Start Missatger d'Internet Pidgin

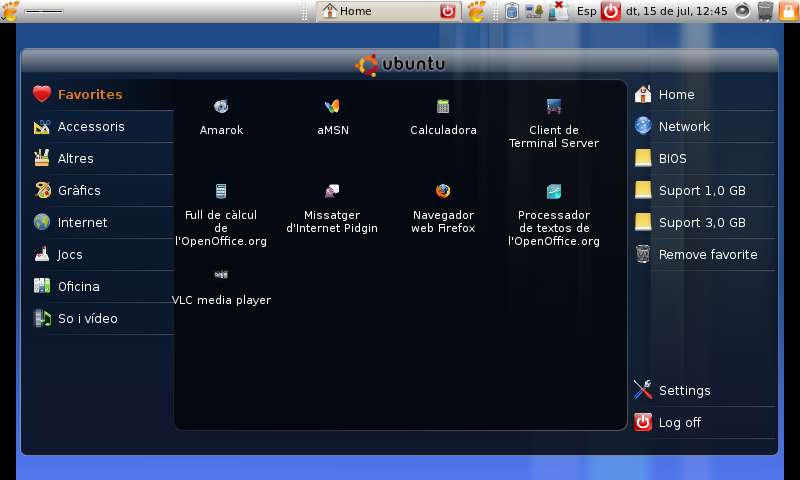[332, 209]
